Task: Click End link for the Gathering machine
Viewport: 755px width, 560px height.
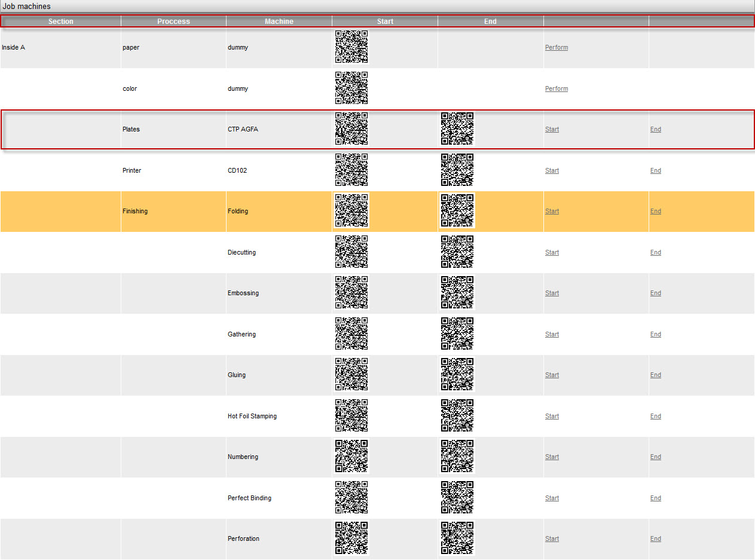Action: pos(656,334)
